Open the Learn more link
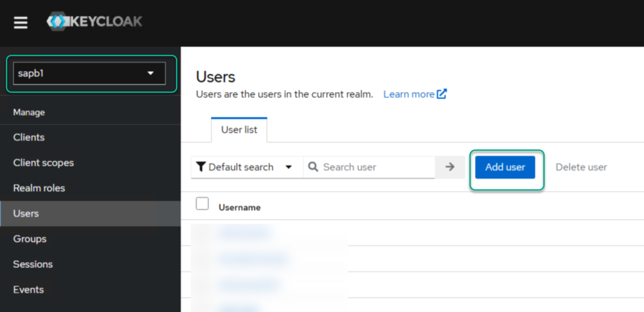 (409, 94)
